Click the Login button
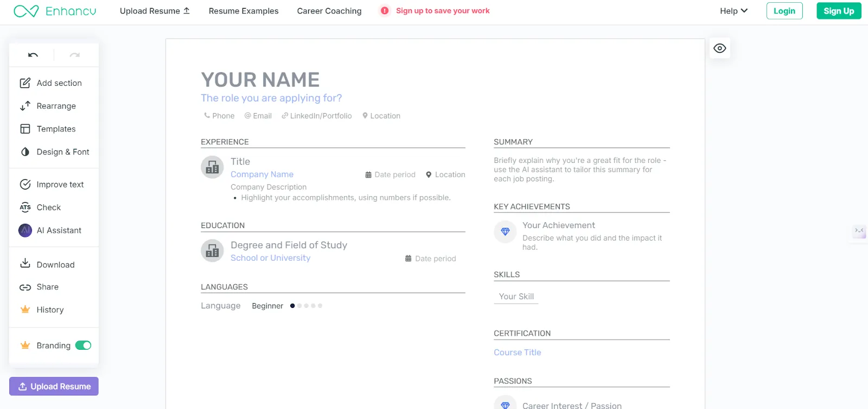This screenshot has height=409, width=868. click(784, 11)
